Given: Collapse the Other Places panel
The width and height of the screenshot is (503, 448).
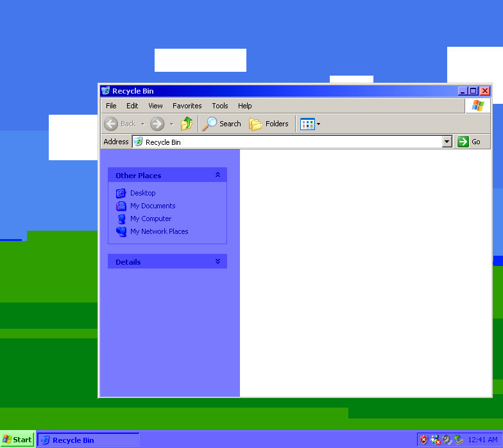Looking at the screenshot, I should click(218, 175).
